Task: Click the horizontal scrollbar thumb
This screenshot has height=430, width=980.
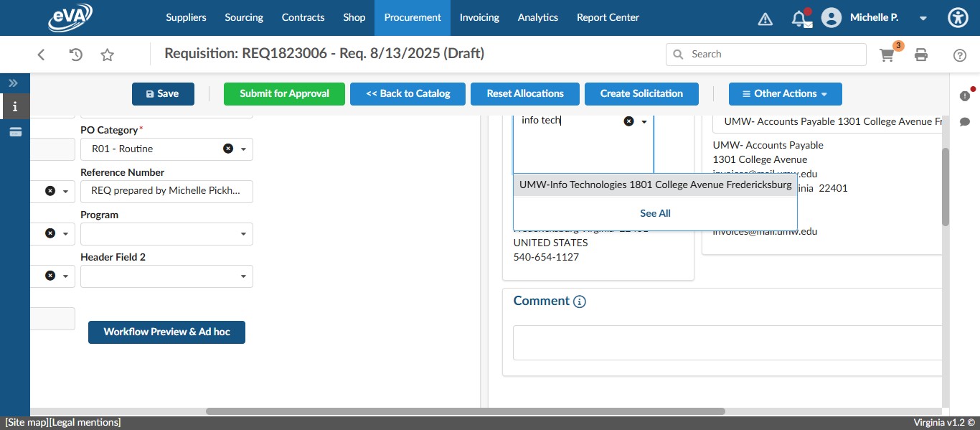Action: [x=465, y=411]
